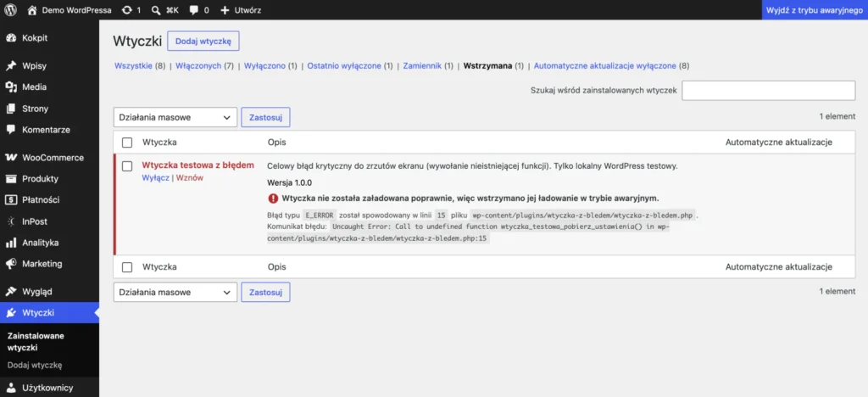This screenshot has width=868, height=397.
Task: Click the top Automatyczne aktualizacje column header
Action: pyautogui.click(x=779, y=143)
